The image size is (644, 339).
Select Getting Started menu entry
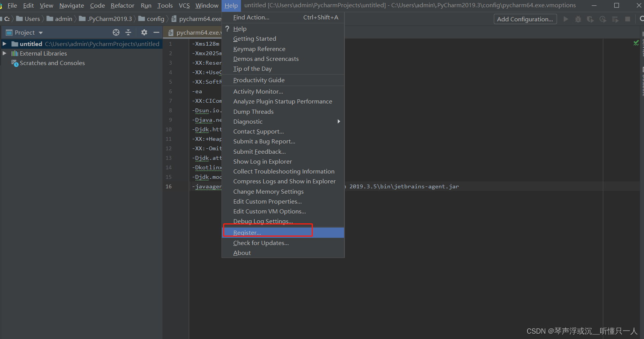tap(283, 39)
